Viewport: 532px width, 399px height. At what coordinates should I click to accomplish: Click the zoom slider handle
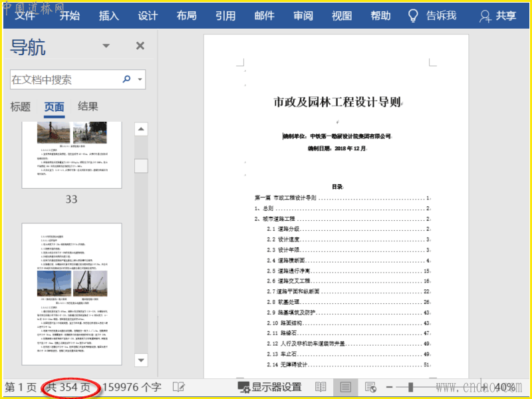[410, 387]
